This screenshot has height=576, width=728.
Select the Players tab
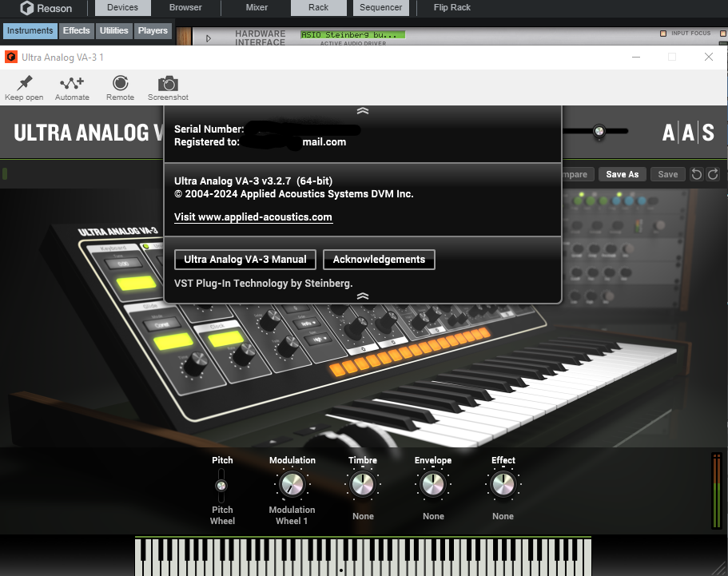pos(153,31)
